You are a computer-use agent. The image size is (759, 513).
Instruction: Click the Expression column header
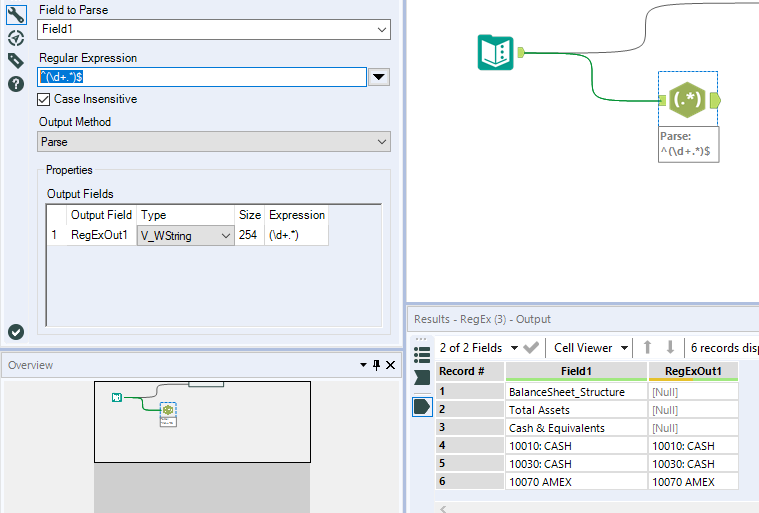296,215
